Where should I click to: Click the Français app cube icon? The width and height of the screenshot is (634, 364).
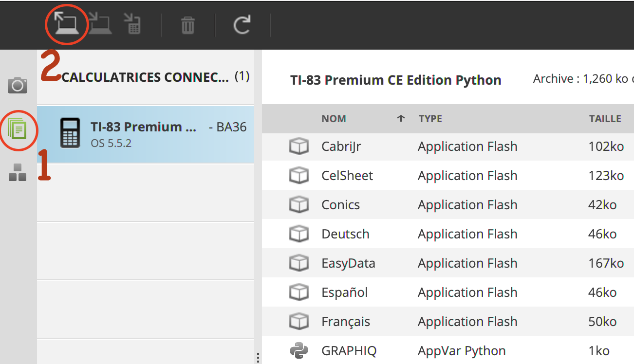pos(298,322)
